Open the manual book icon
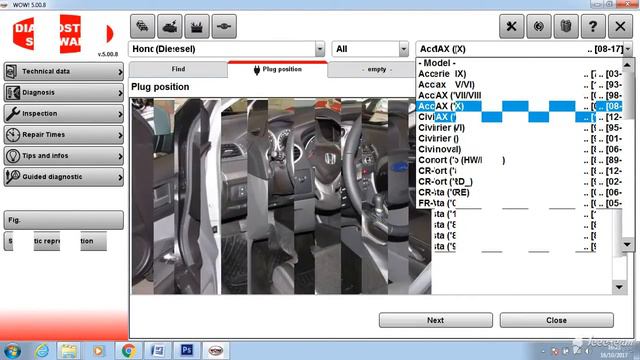Screen dimensions: 640x360 click(566, 27)
